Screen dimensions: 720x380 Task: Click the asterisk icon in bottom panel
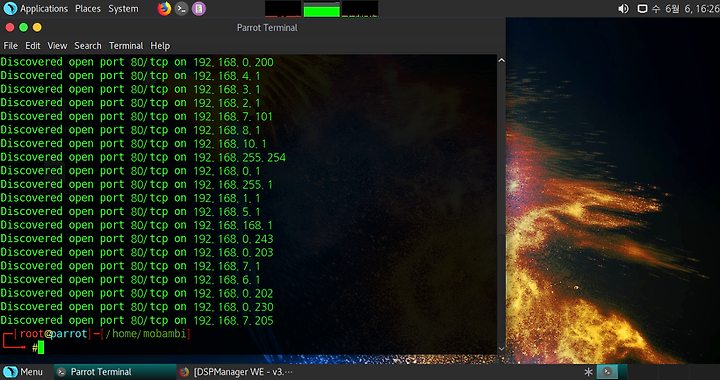click(x=588, y=372)
